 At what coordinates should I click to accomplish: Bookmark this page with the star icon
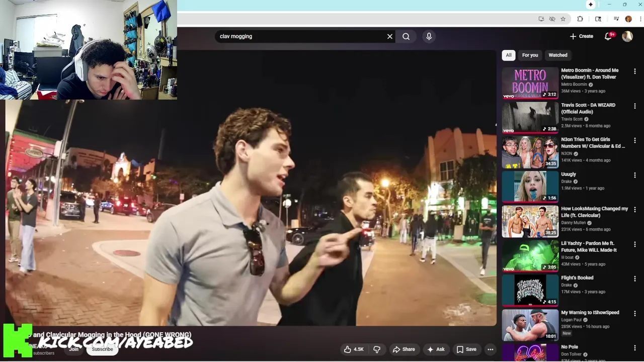563,19
